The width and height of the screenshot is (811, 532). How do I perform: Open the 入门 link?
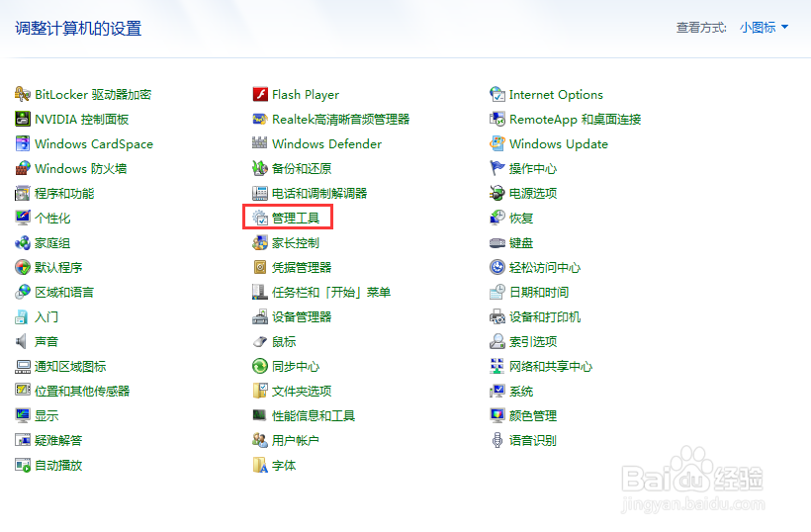[x=46, y=316]
